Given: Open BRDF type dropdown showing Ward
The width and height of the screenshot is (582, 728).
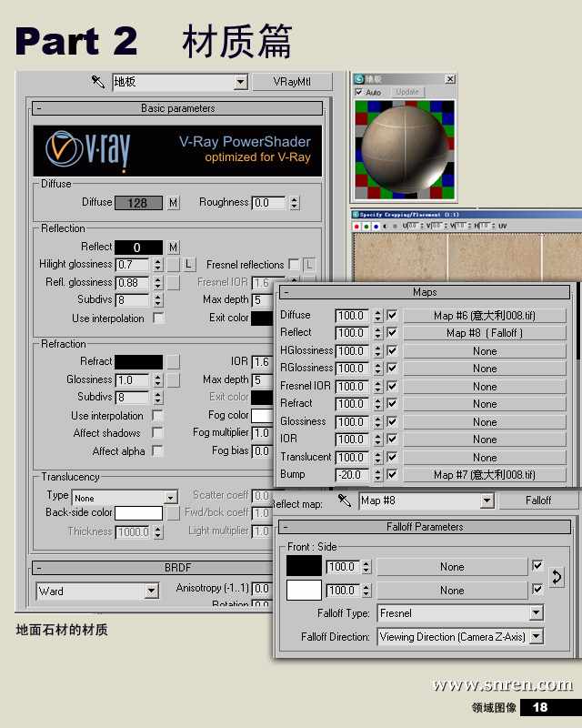Looking at the screenshot, I should click(x=151, y=591).
